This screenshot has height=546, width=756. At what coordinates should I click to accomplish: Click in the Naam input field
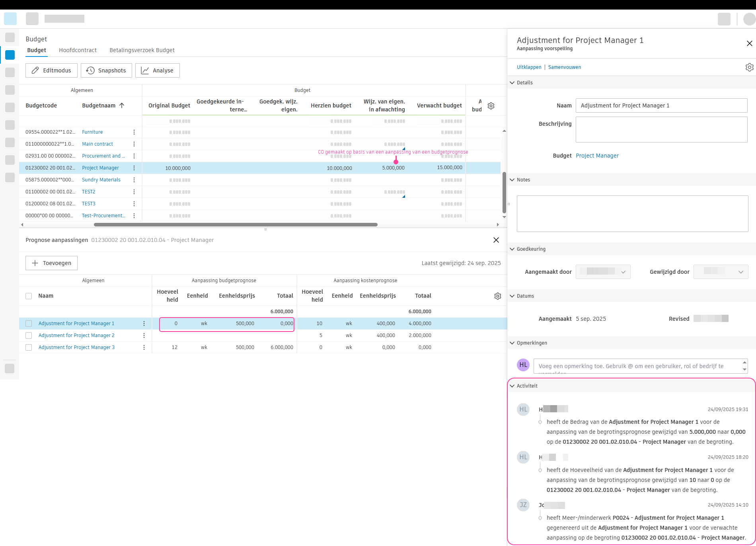coord(662,105)
